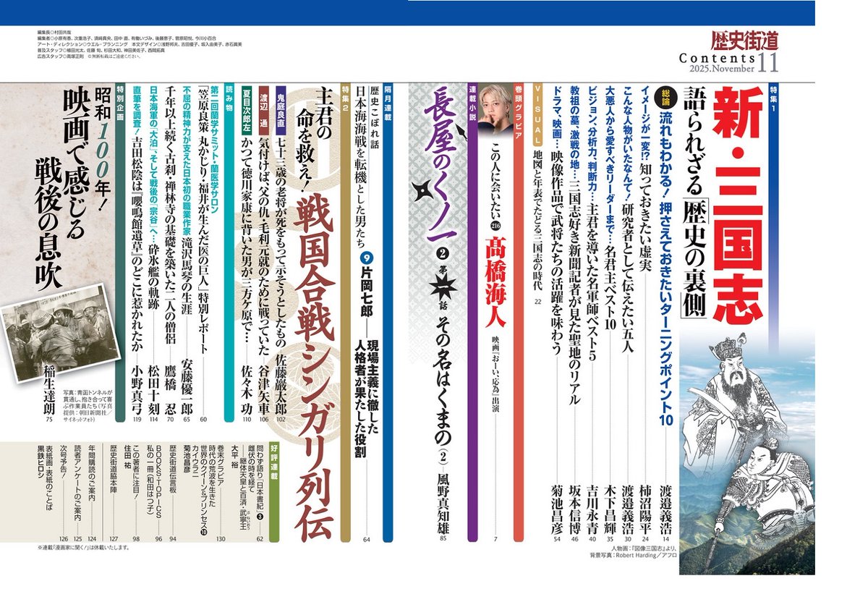This screenshot has height=602, width=868.
Task: Click the purple 連載小説 label
Action: pyautogui.click(x=472, y=101)
